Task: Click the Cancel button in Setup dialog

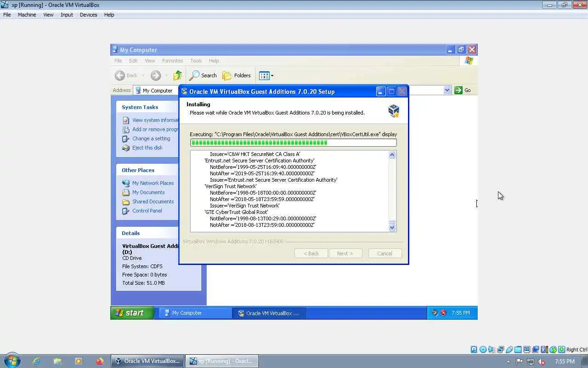Action: 385,253
